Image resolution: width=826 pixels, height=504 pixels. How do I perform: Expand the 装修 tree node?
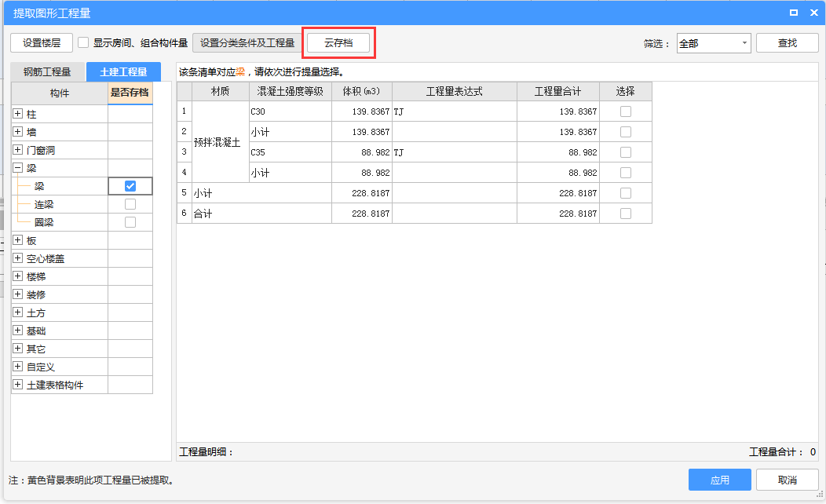tap(18, 294)
